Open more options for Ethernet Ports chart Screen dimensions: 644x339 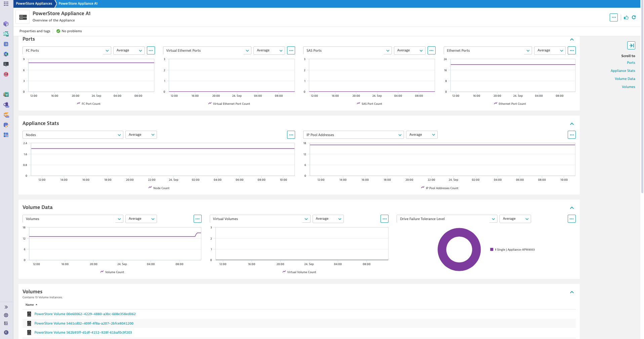572,50
